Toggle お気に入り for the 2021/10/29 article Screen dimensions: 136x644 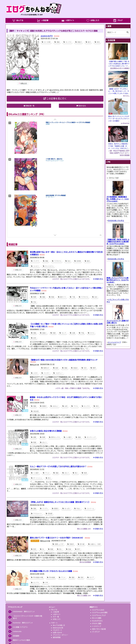coord(17,415)
